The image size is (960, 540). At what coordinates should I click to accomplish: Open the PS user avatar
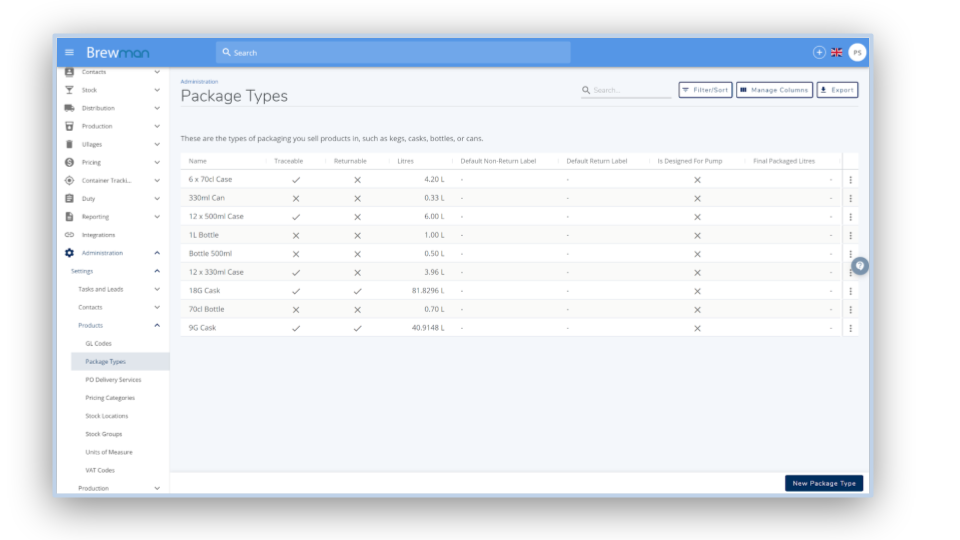857,53
